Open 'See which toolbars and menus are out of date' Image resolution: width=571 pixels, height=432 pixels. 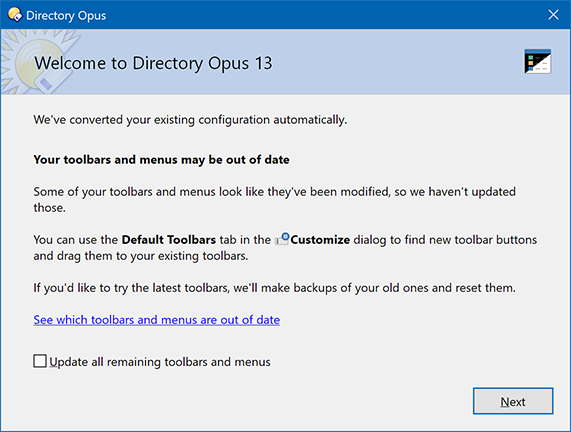[x=157, y=319]
